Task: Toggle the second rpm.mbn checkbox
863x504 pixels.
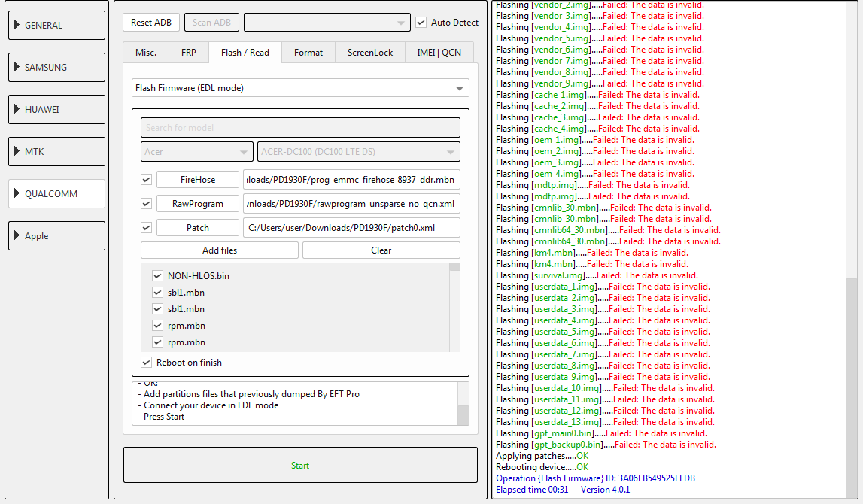Action: 157,342
